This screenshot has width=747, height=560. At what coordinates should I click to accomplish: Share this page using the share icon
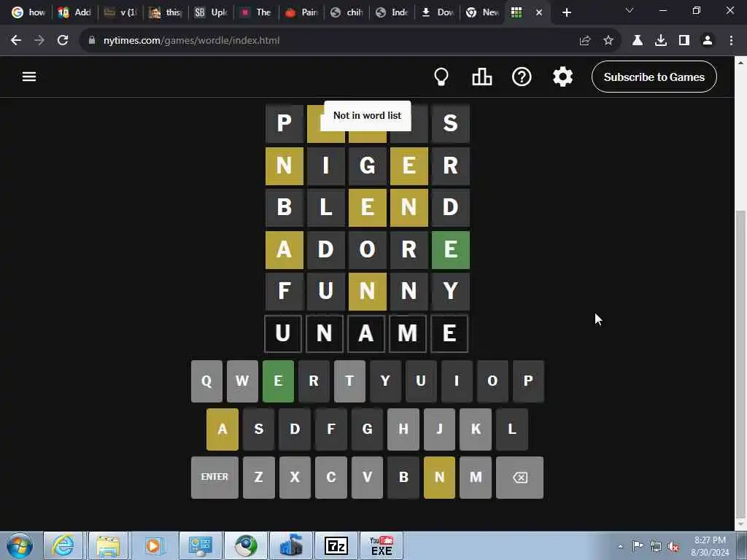point(585,41)
